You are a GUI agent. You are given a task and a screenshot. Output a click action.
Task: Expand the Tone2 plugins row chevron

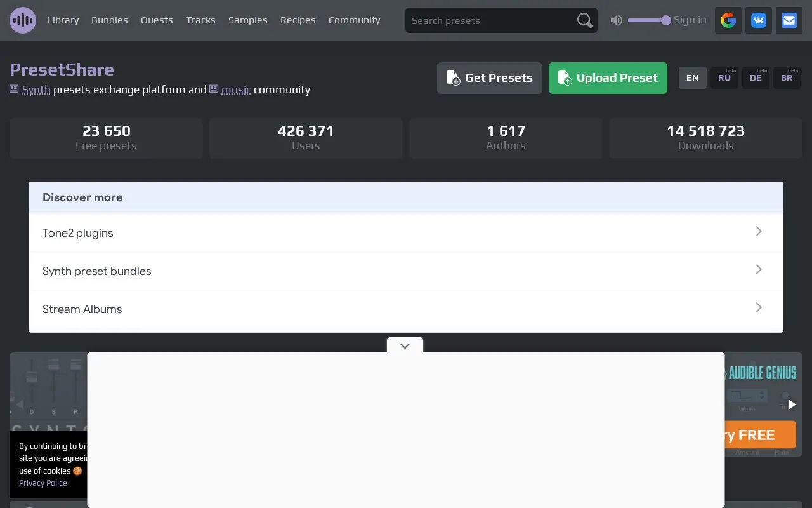pyautogui.click(x=759, y=231)
